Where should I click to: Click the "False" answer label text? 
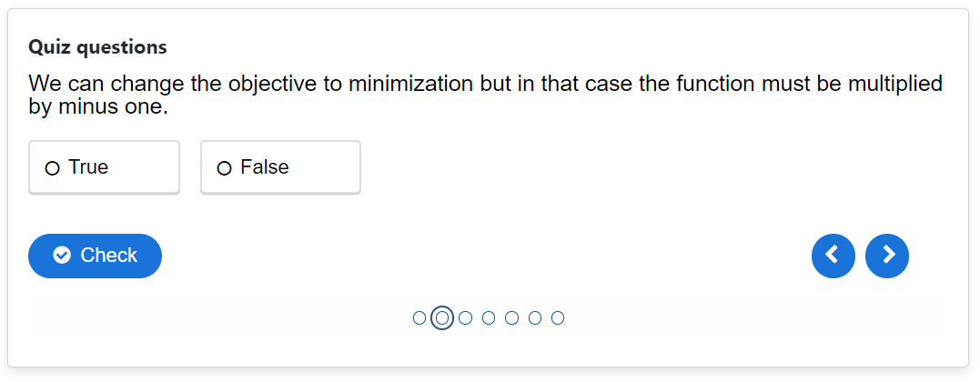[x=265, y=167]
